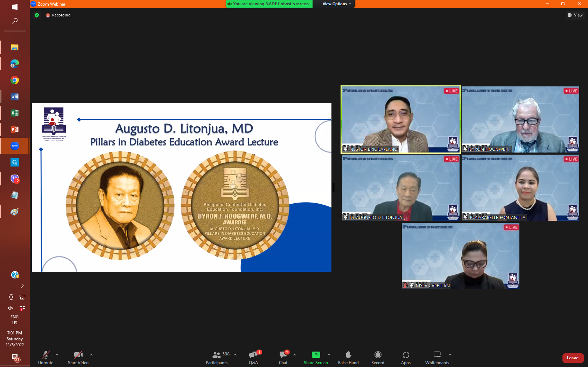
Task: Open the Participants panel
Action: [217, 358]
